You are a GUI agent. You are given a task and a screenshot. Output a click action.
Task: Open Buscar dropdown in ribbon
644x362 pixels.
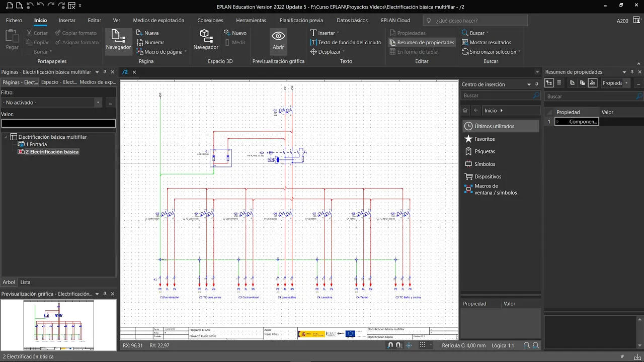click(x=488, y=33)
